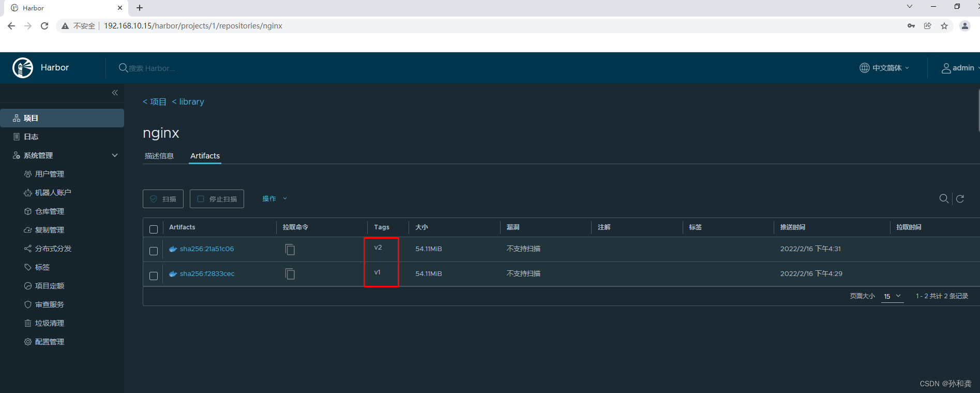
Task: Refresh the artifacts list
Action: [x=960, y=199]
